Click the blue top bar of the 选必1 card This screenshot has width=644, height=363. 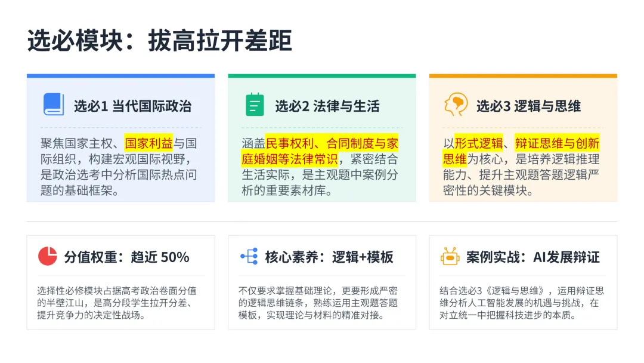pyautogui.click(x=120, y=76)
